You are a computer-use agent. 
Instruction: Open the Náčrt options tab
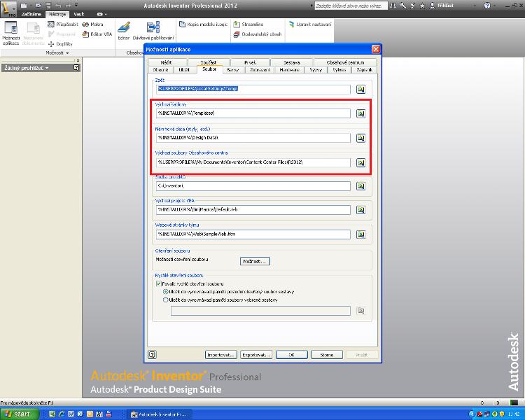[x=167, y=62]
